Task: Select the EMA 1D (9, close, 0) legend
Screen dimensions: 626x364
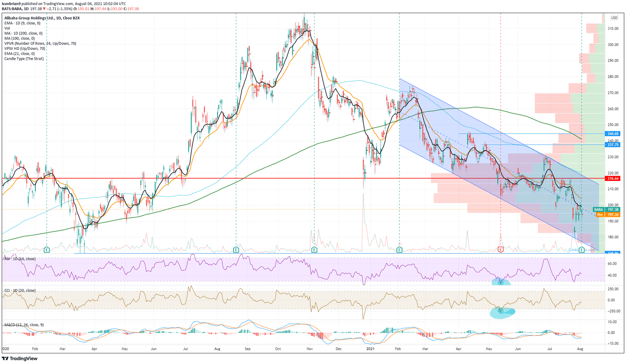Action: 22,23
